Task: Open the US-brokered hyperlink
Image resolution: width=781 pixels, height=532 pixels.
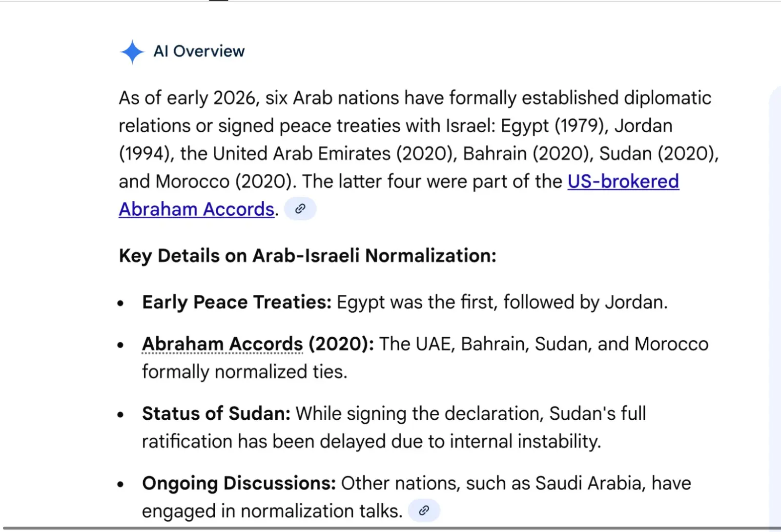Action: [623, 182]
